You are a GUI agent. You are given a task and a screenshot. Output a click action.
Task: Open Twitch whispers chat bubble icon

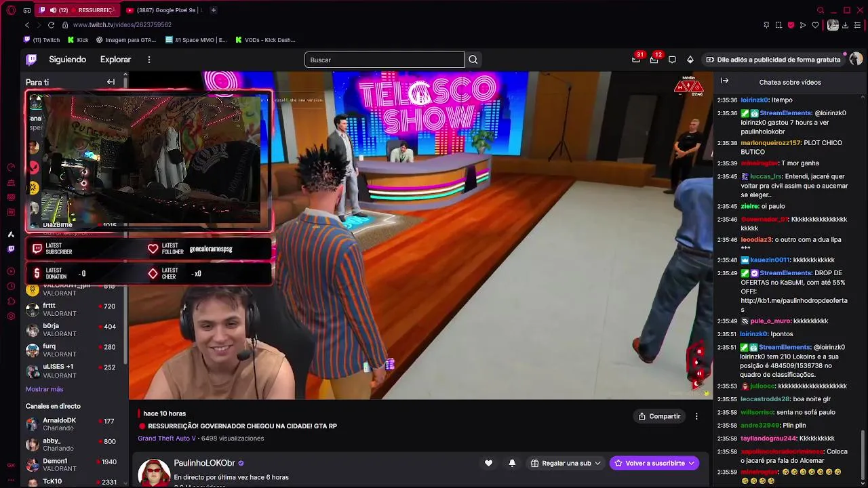672,60
